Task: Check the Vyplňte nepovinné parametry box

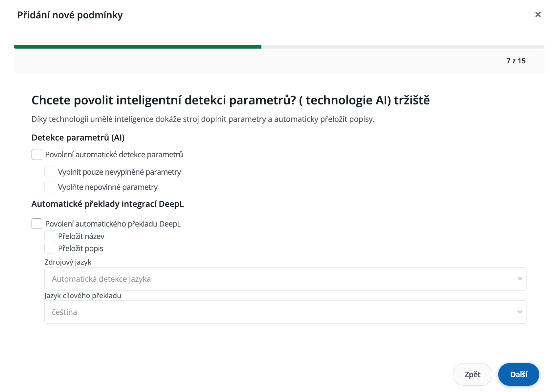Action: 50,187
